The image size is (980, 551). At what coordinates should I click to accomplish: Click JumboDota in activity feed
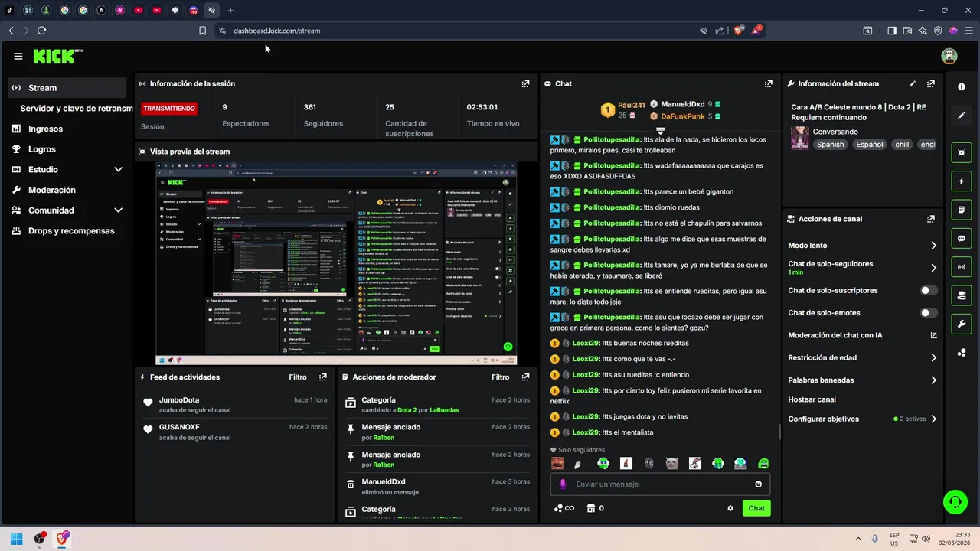click(179, 400)
